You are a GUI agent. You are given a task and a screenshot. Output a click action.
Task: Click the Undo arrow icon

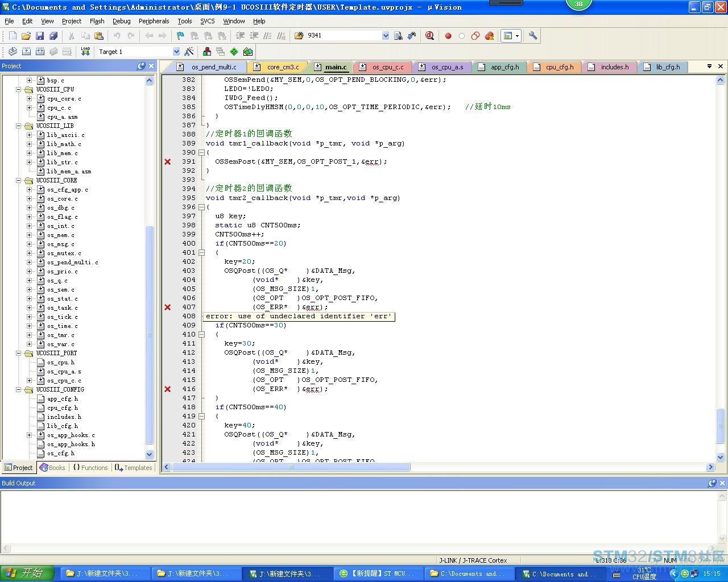click(117, 36)
